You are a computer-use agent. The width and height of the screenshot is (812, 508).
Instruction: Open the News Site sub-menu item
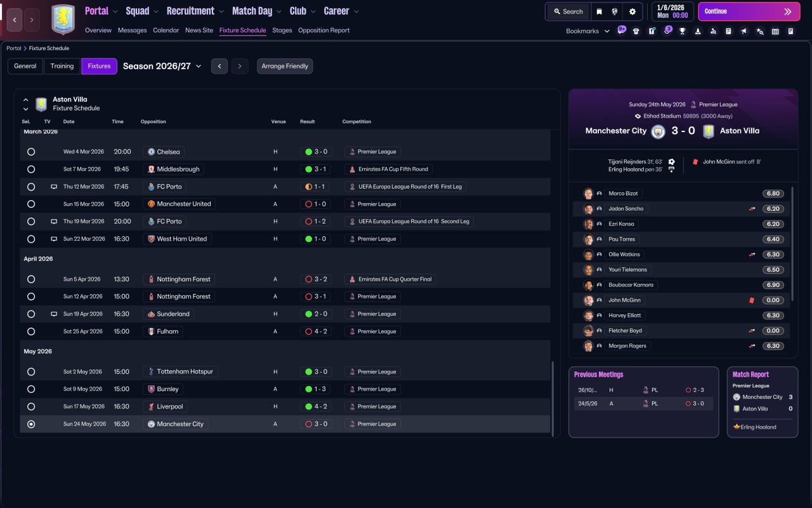pos(199,30)
